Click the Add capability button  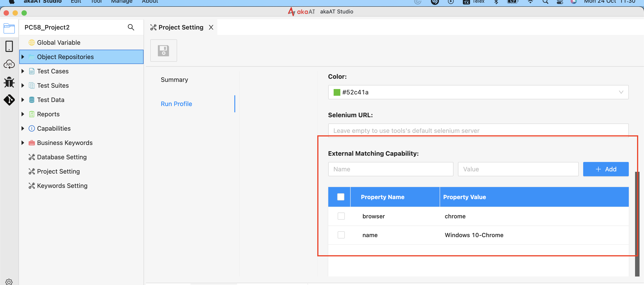pos(606,169)
